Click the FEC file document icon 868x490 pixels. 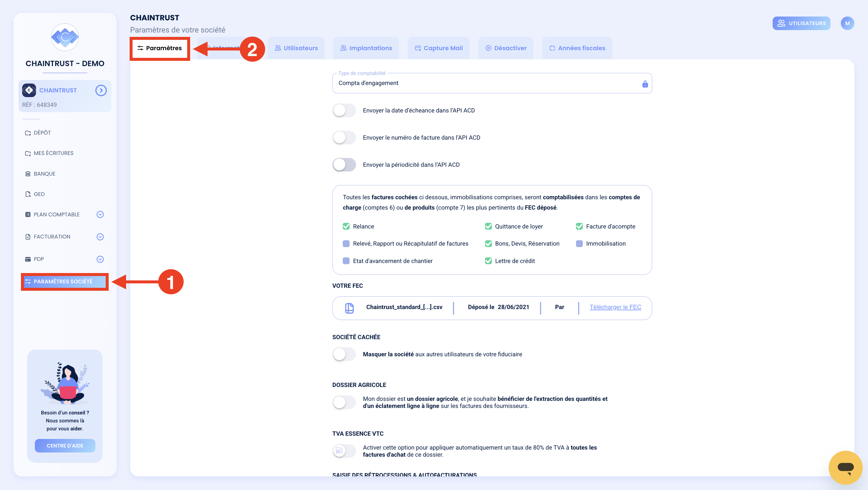pos(350,308)
